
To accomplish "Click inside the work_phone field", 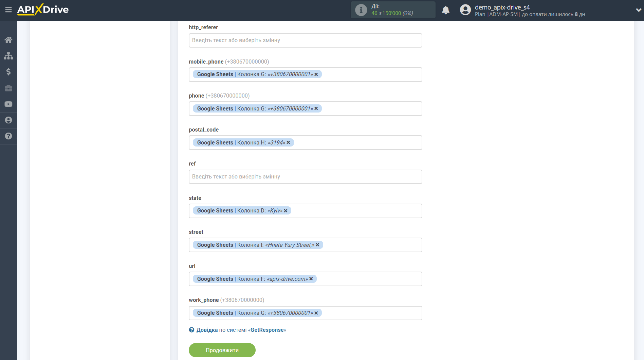I will (305, 313).
